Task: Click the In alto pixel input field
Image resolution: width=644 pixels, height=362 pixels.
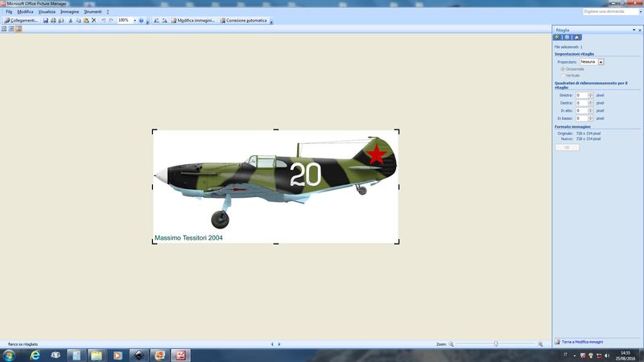Action: pyautogui.click(x=581, y=110)
